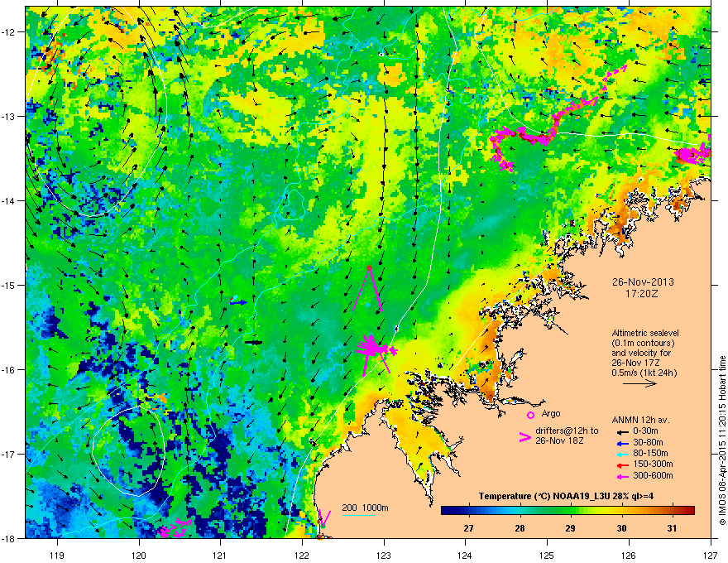The height and width of the screenshot is (563, 728).
Task: Click the '29' colorbar tick label
Action: tap(571, 528)
